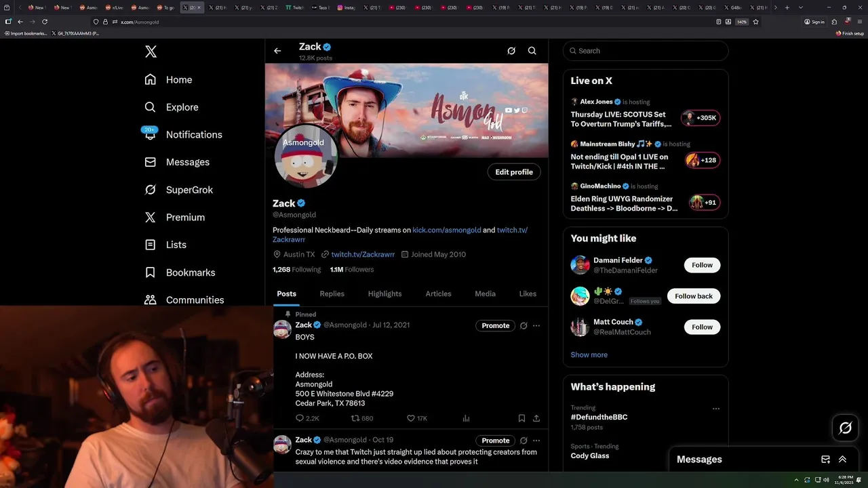Switch to the Media tab
Viewport: 868px width, 488px height.
tap(485, 293)
